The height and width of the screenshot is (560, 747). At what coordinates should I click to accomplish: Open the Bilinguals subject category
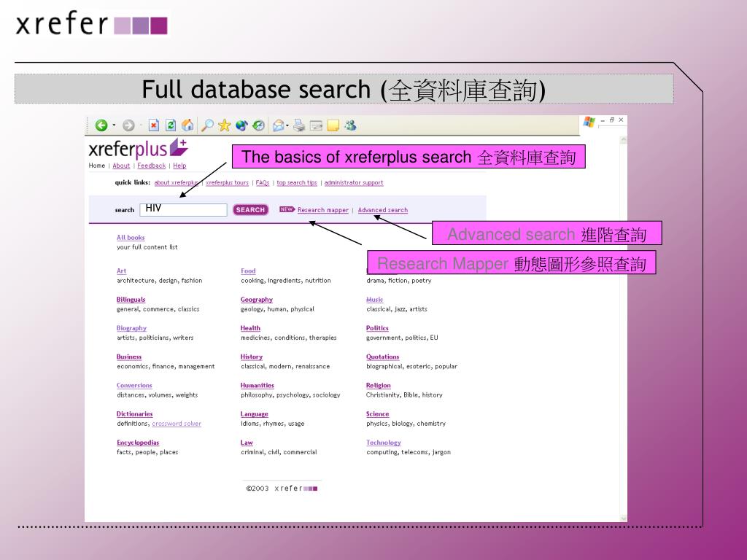click(131, 299)
